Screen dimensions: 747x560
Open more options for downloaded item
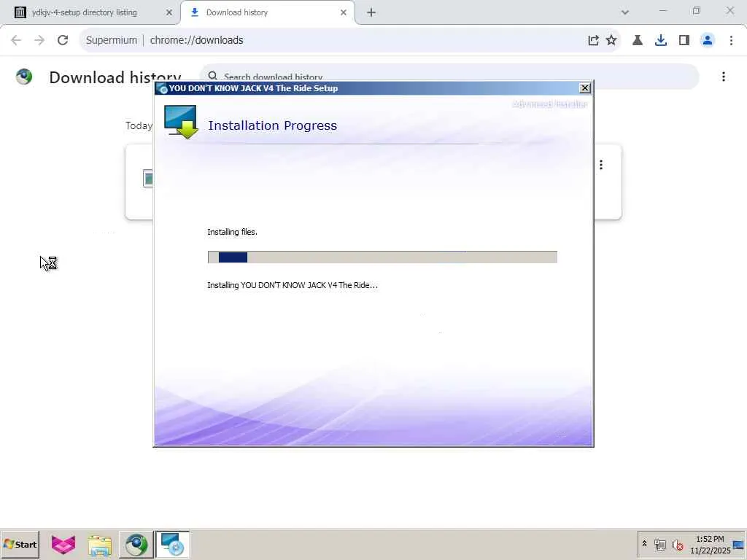pyautogui.click(x=601, y=165)
